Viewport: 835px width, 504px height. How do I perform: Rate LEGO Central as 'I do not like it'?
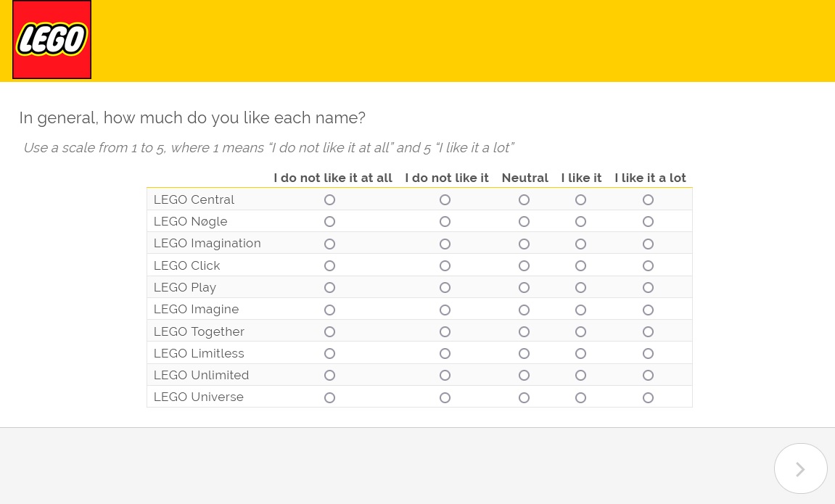click(x=445, y=199)
